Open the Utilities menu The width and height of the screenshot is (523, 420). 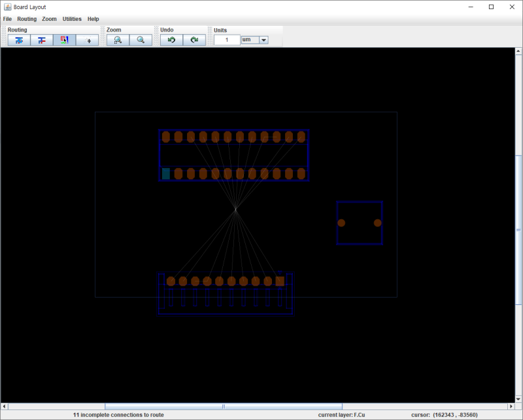pos(71,19)
